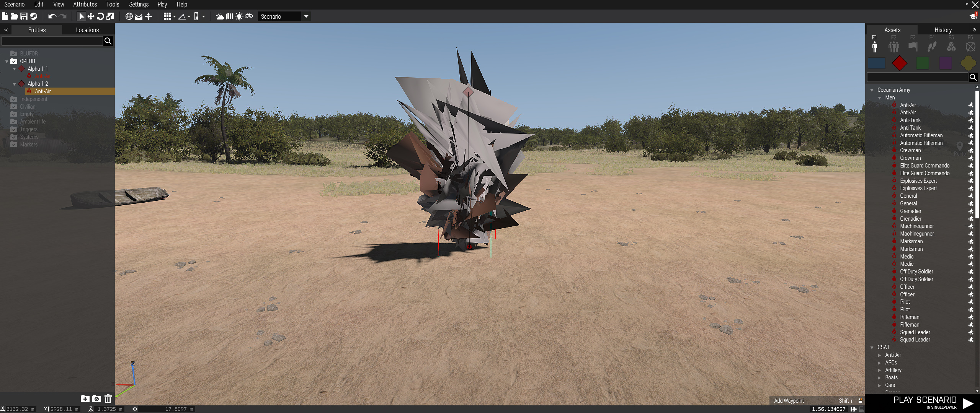
Task: Toggle the map globe view icon
Action: [x=129, y=16]
